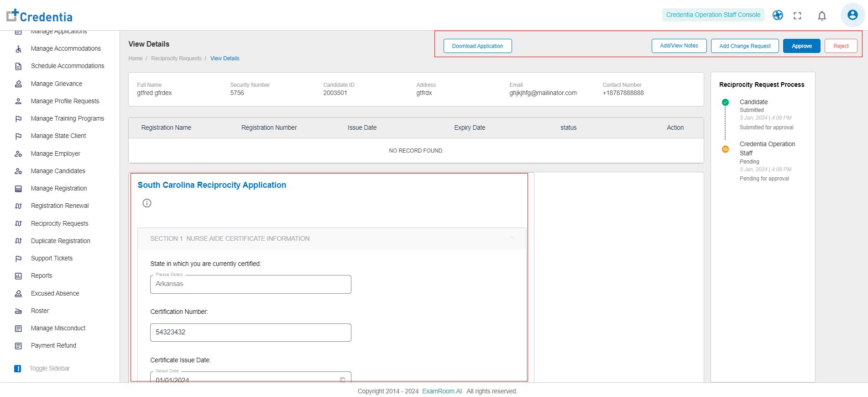This screenshot has height=397, width=868.
Task: Click the Reciprocity Requests icon
Action: coord(18,224)
